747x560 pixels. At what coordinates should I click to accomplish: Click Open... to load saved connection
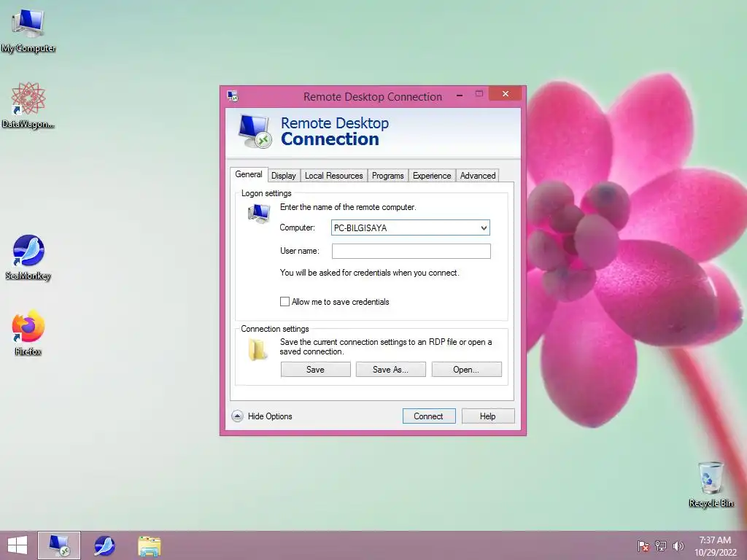(466, 370)
